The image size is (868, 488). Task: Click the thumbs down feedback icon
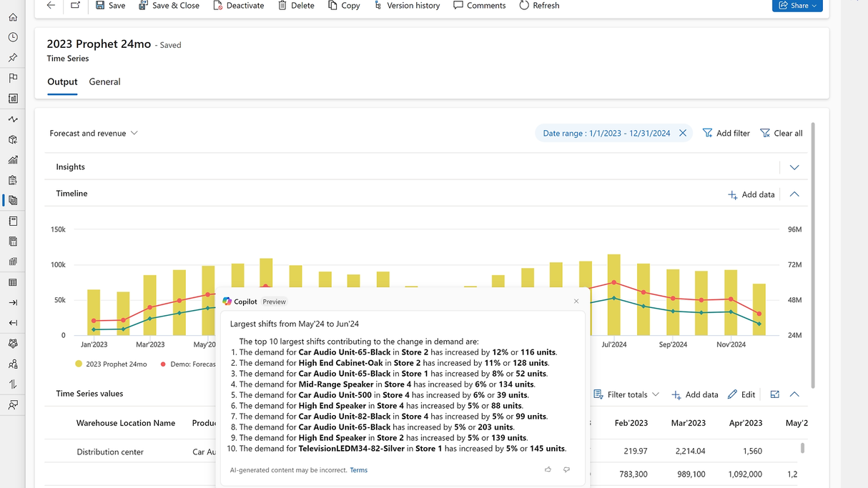point(566,469)
